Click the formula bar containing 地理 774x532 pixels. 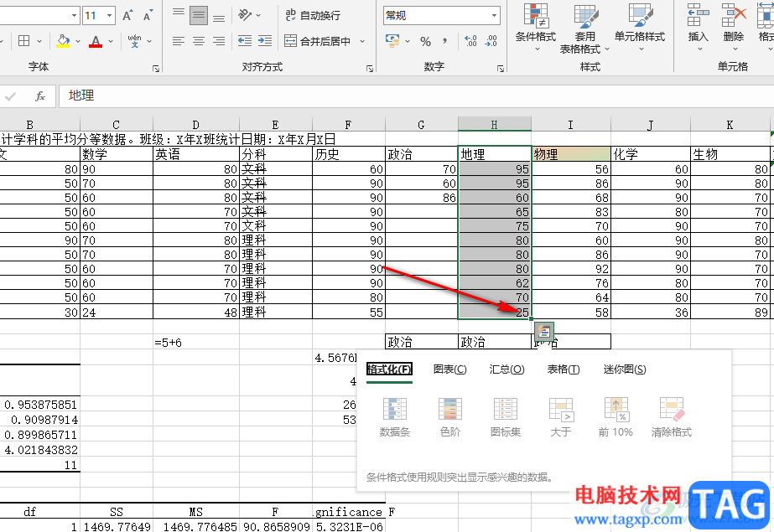416,96
